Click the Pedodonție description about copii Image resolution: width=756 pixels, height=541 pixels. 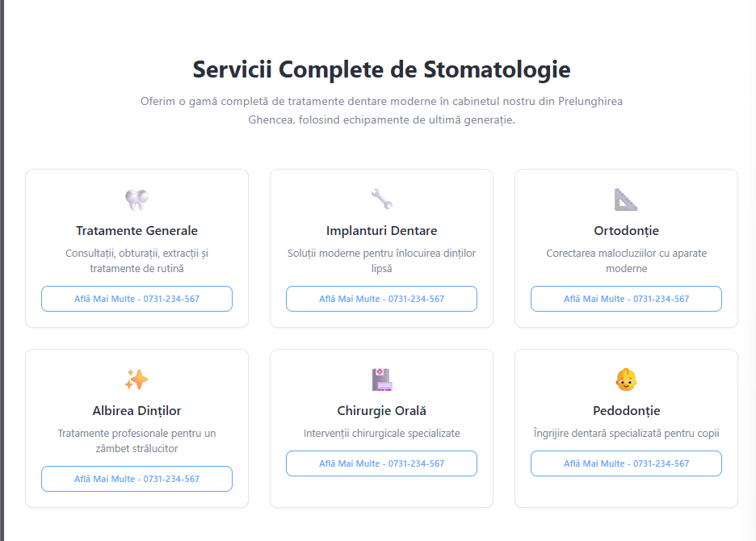[x=626, y=434]
